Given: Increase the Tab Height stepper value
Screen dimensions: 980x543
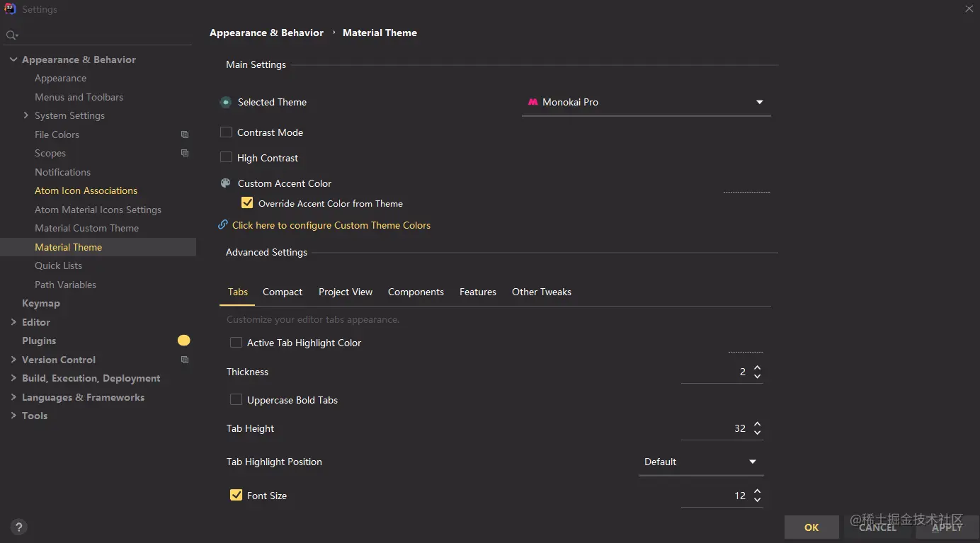Looking at the screenshot, I should tap(758, 424).
